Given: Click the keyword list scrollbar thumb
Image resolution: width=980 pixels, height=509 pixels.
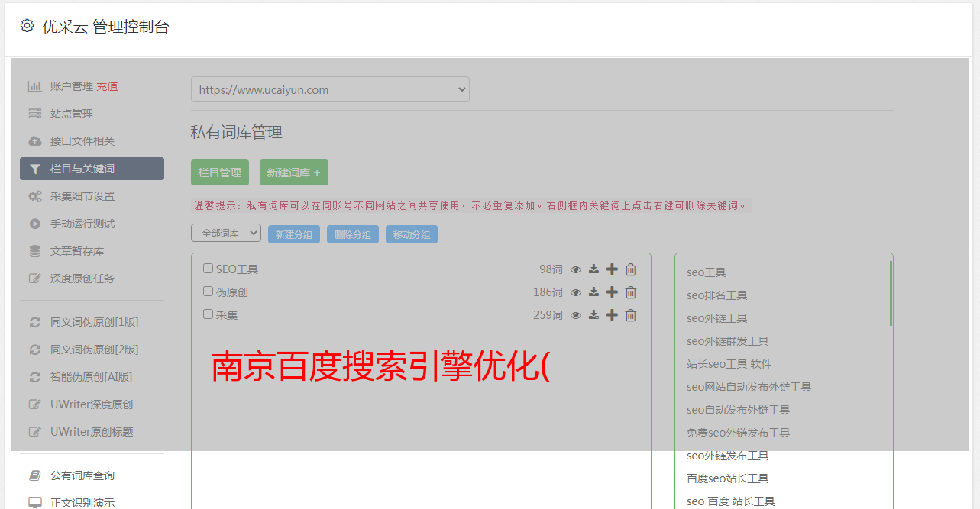Looking at the screenshot, I should click(891, 294).
